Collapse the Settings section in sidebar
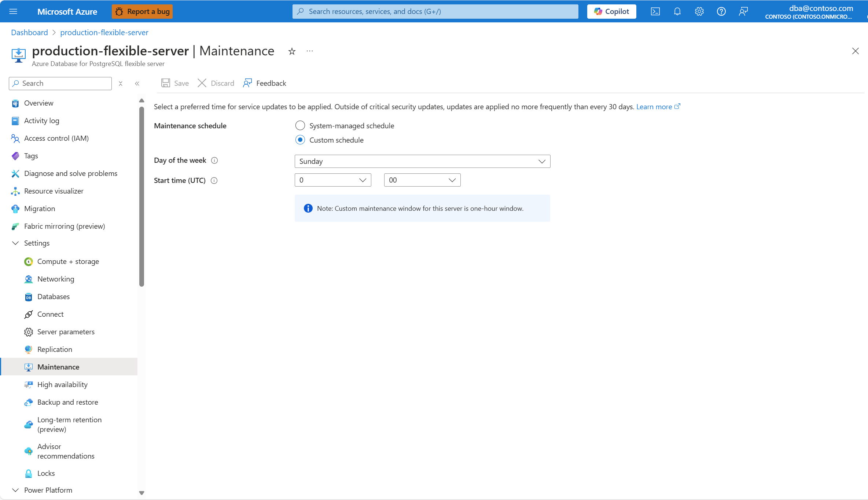868x500 pixels. [x=15, y=243]
